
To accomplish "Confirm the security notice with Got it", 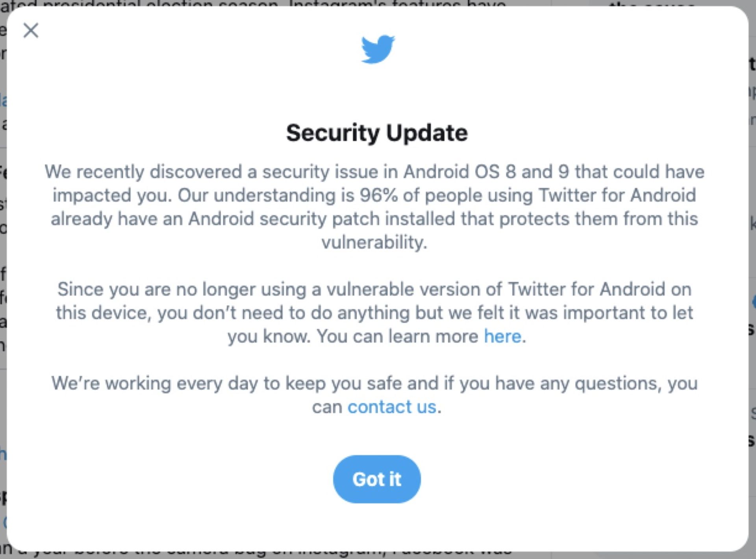I will point(376,479).
